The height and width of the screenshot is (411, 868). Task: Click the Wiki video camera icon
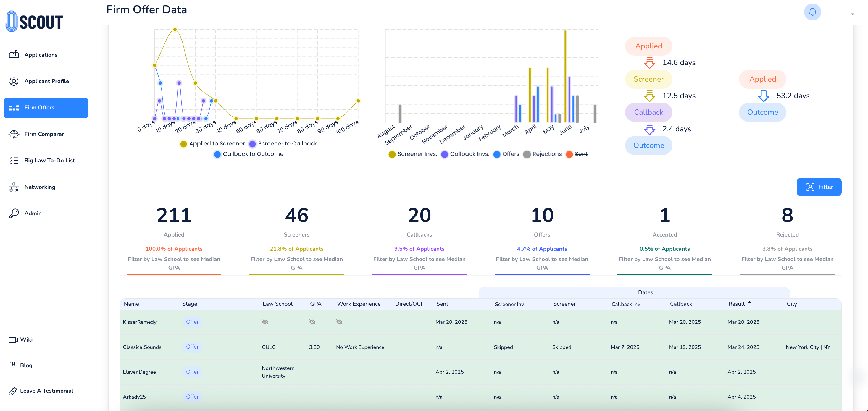click(13, 339)
